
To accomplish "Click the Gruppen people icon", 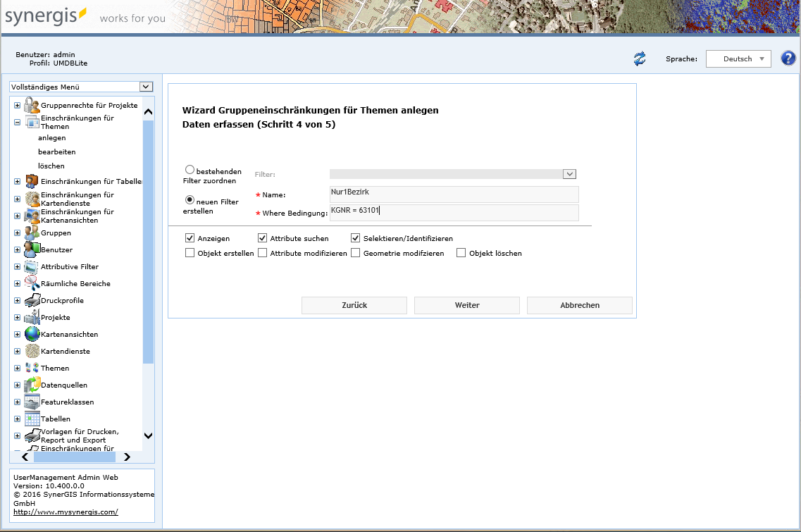I will (x=32, y=233).
